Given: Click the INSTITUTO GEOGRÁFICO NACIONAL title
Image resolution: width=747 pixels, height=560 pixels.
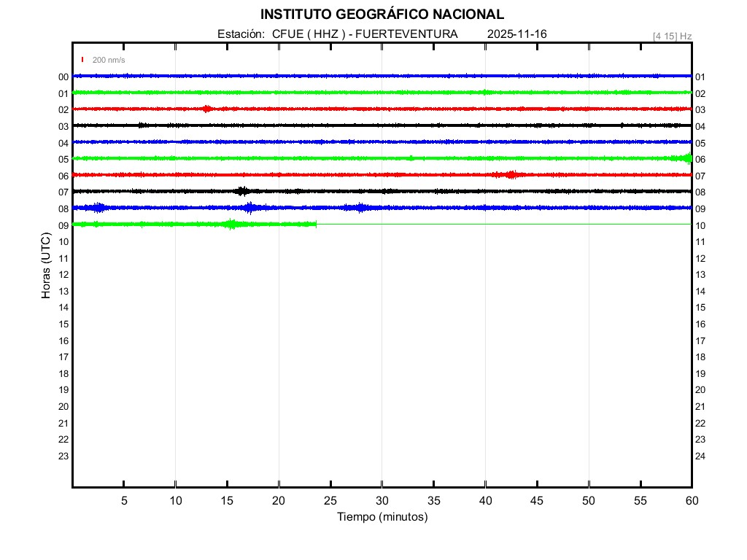Looking at the screenshot, I should [x=382, y=15].
